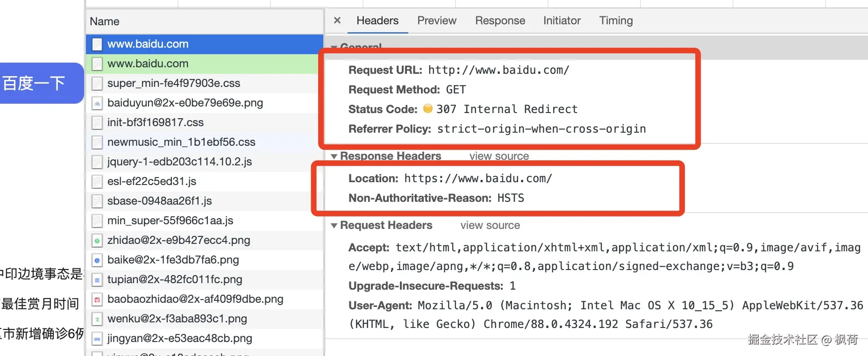Select the jquery-1-edb203c114.10.2.js request
This screenshot has height=356, width=868.
[205, 162]
